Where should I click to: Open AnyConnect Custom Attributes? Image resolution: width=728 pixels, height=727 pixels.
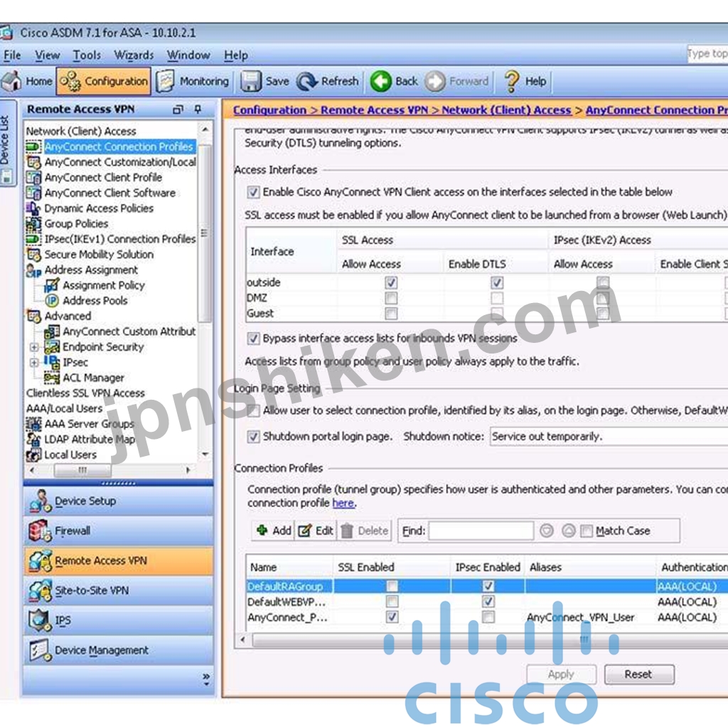point(129,331)
